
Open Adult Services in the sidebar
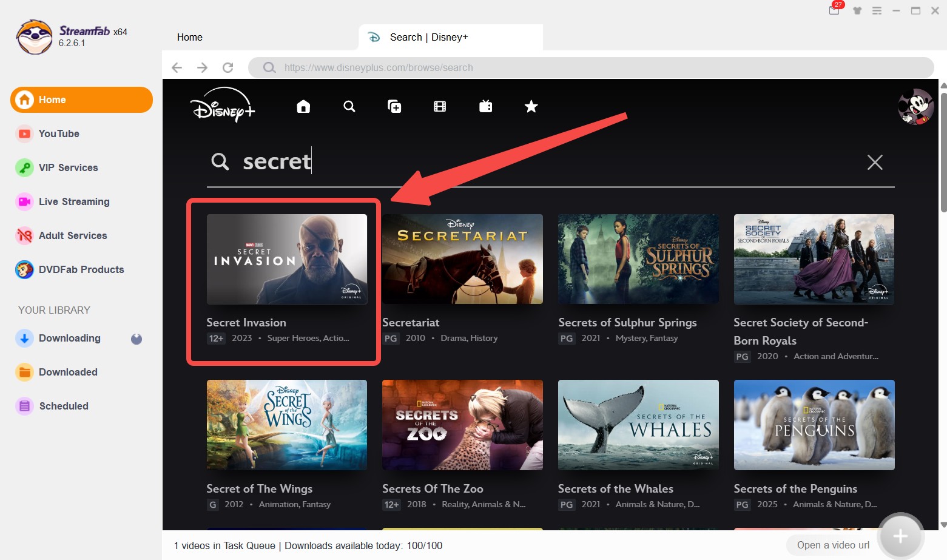click(x=72, y=235)
